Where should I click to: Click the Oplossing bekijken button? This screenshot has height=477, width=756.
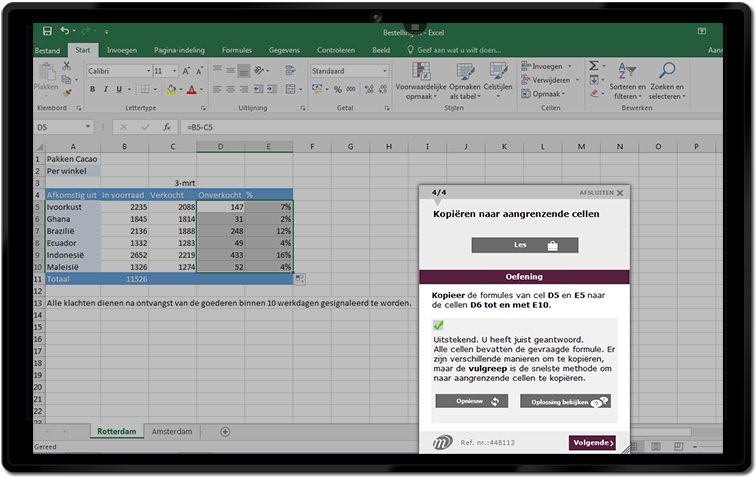(x=565, y=401)
